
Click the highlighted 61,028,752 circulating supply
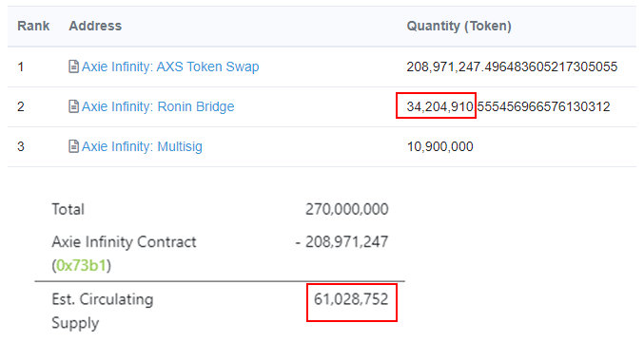[x=351, y=299]
